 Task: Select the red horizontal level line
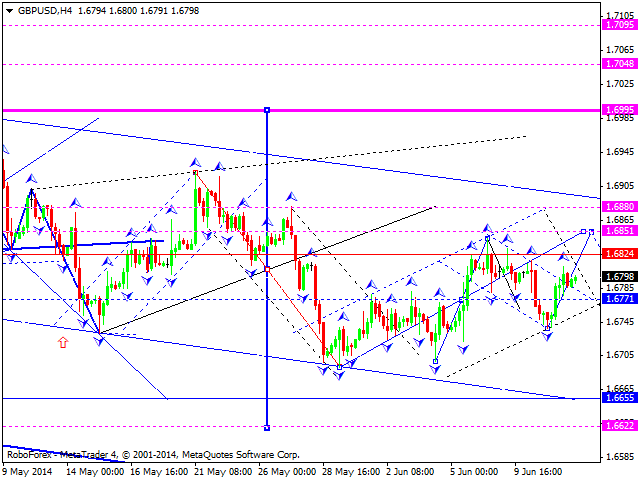tap(400, 254)
